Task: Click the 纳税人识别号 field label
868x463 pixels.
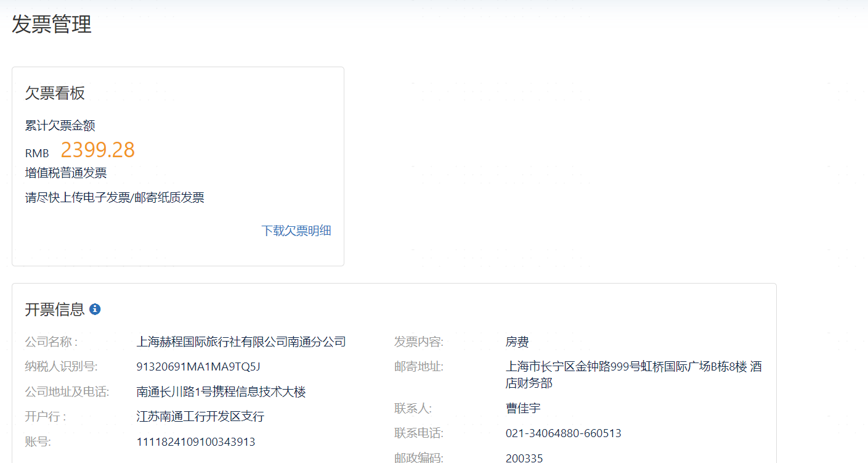Action: click(x=61, y=366)
